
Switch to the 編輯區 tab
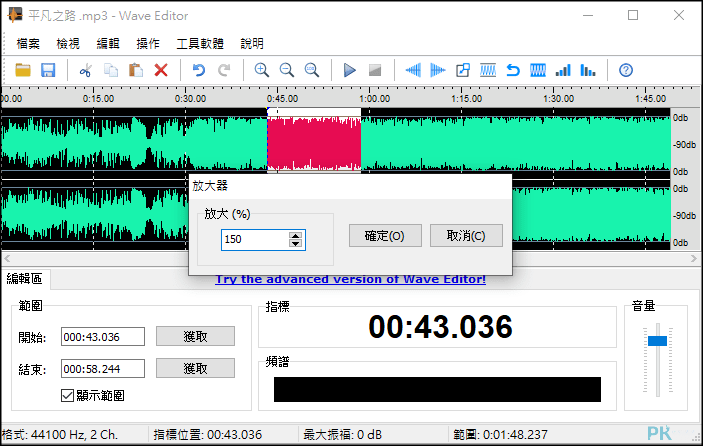[x=24, y=279]
